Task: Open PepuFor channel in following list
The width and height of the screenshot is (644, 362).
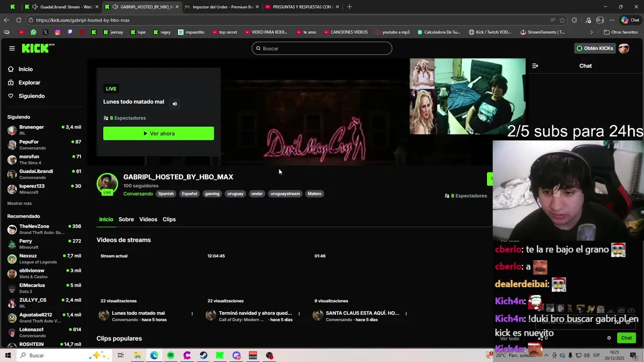Action: point(44,145)
